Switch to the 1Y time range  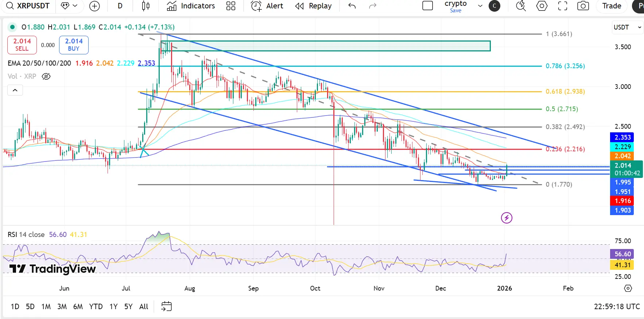tap(113, 307)
